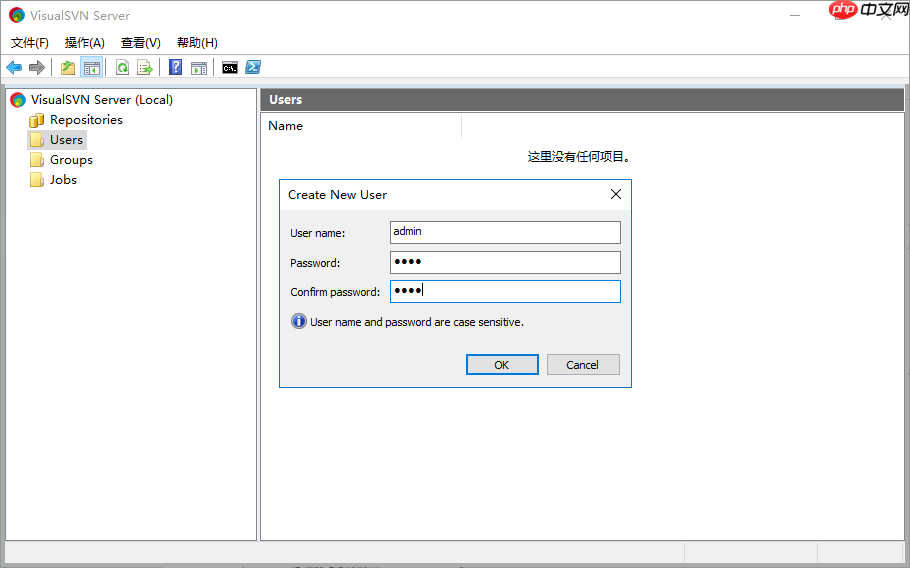The width and height of the screenshot is (910, 568).
Task: Go back with the blue arrow
Action: tap(14, 67)
